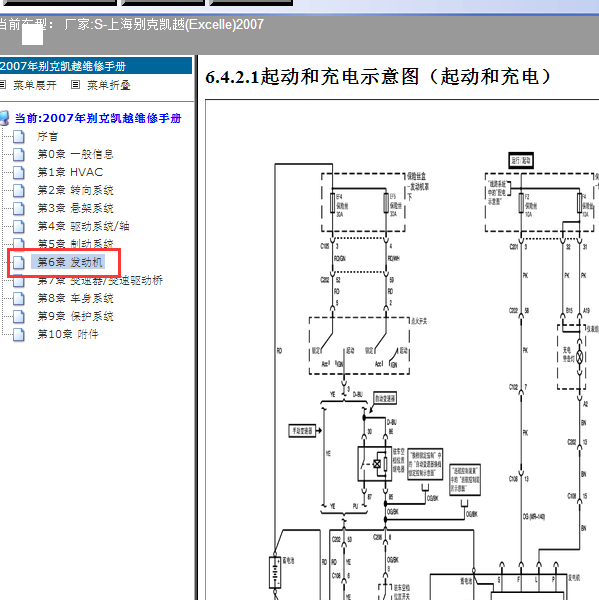Click page icon beside 序言
Viewport: 599px width, 600px height.
[19, 136]
